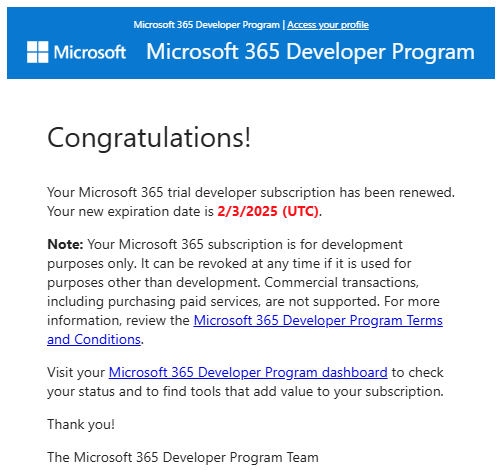Screen dimensions: 503x470
Task: Click the 'purposes only. It can be revoked' line
Action: pyautogui.click(x=229, y=264)
